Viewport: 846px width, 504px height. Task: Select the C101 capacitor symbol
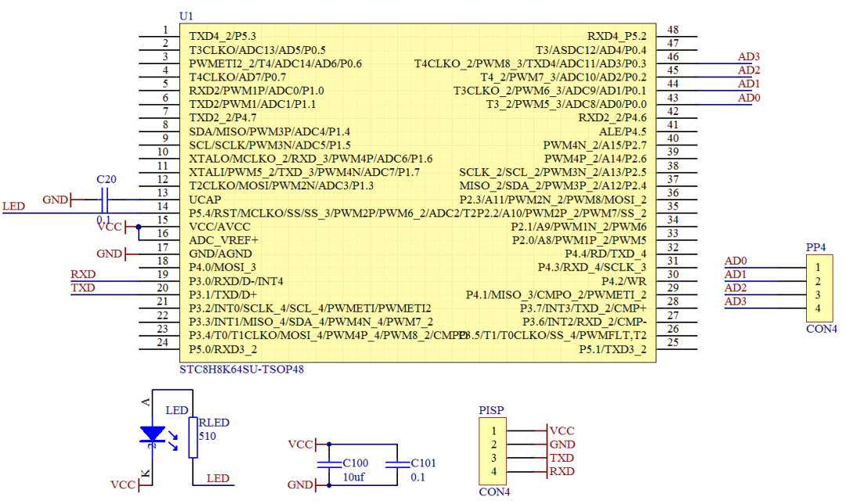point(398,465)
